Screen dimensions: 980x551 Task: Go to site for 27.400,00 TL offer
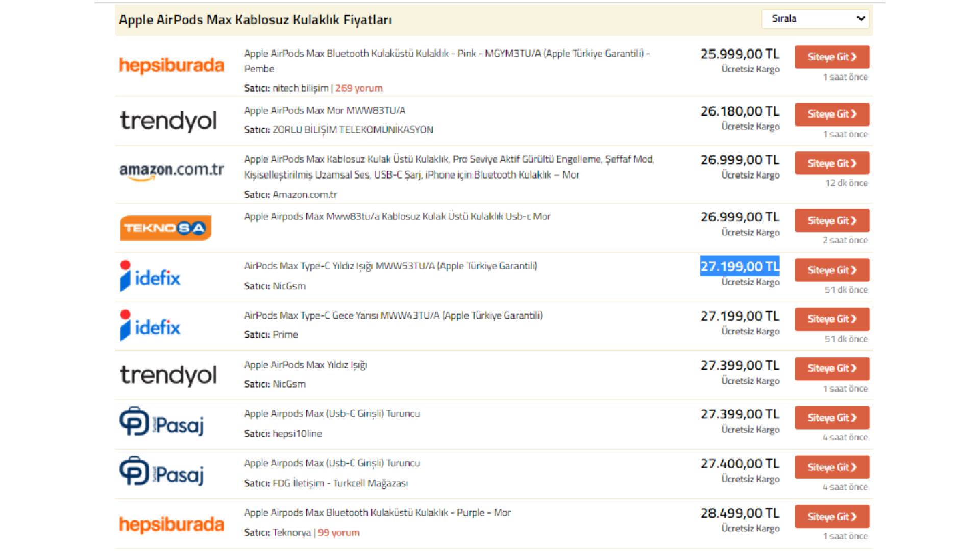point(832,467)
